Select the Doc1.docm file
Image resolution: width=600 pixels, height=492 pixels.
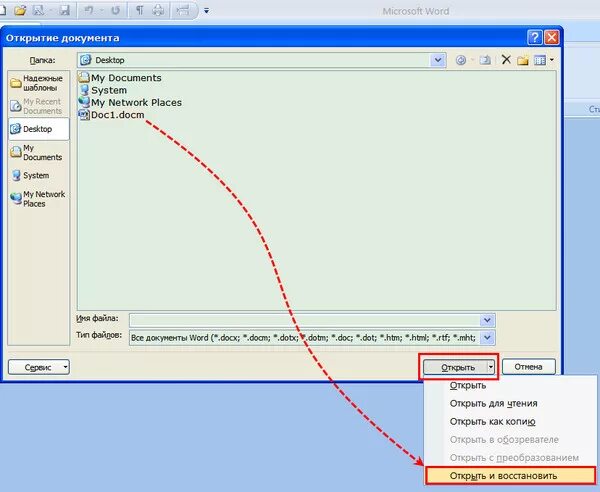click(111, 114)
